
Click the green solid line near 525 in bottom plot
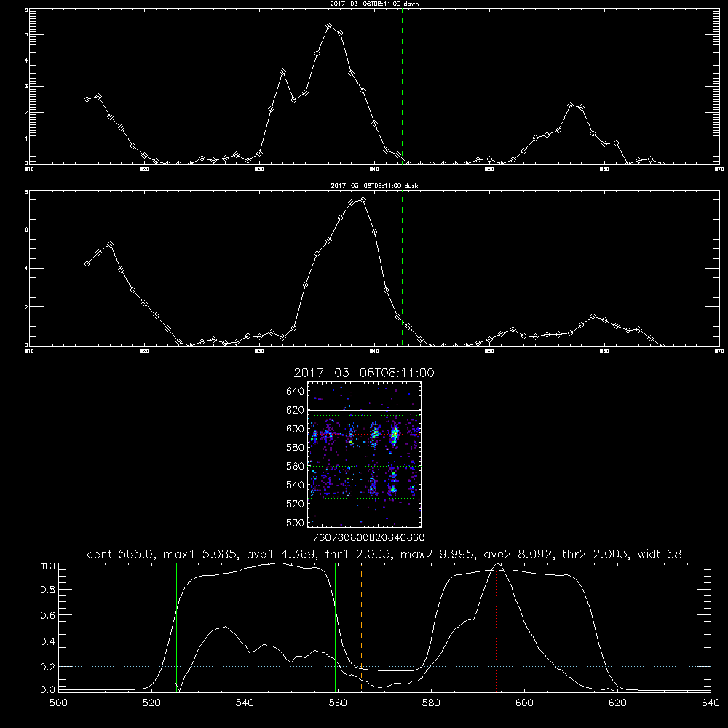coord(176,627)
